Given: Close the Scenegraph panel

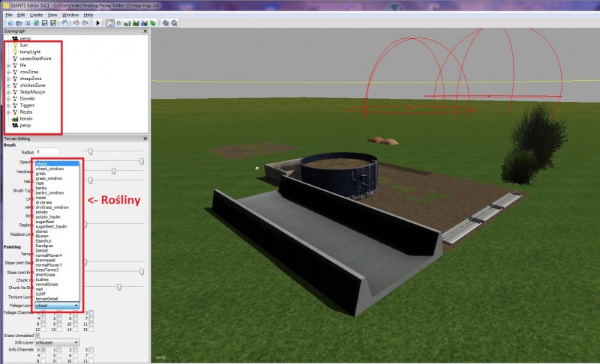Looking at the screenshot, I should [145, 31].
